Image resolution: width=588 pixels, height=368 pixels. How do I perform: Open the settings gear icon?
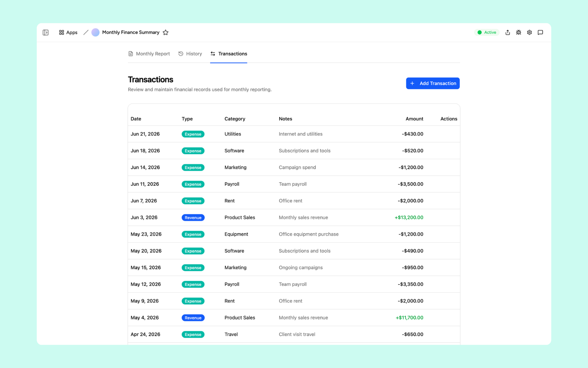(529, 32)
